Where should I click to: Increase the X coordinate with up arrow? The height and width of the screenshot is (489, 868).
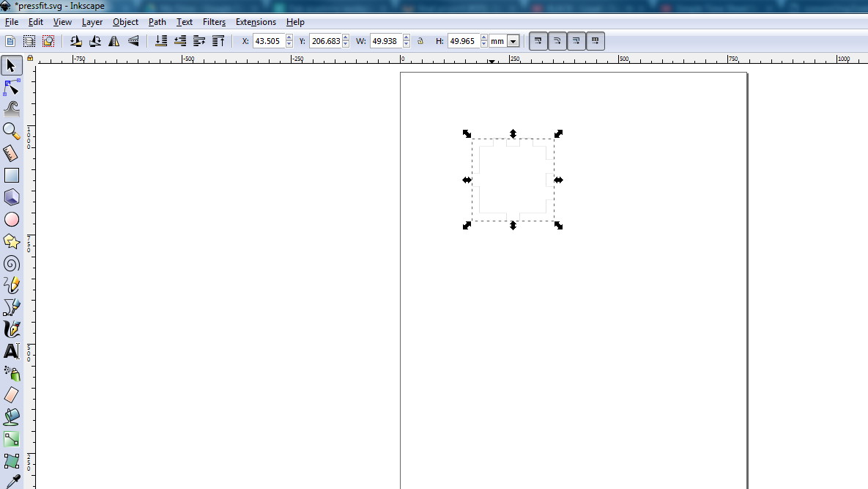pos(289,37)
